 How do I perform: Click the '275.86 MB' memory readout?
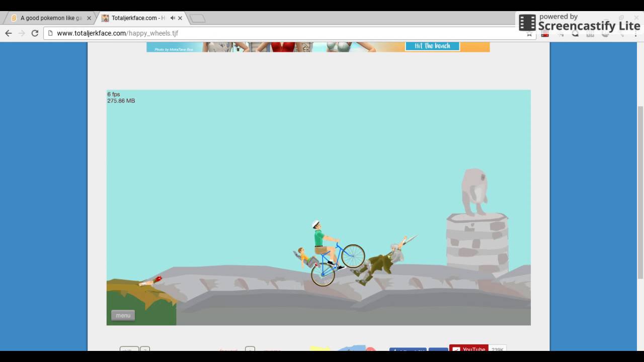[121, 101]
